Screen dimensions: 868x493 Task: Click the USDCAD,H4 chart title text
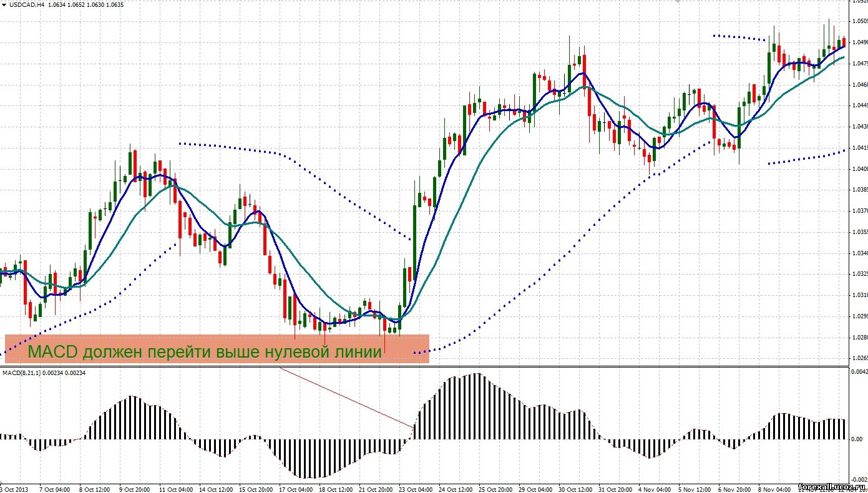tap(26, 4)
